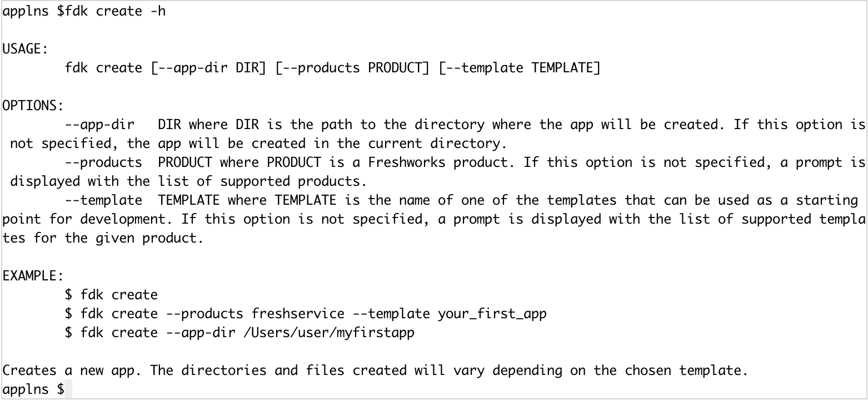868x400 pixels.
Task: Click the /Users/user/myfirstapp path
Action: [x=330, y=333]
